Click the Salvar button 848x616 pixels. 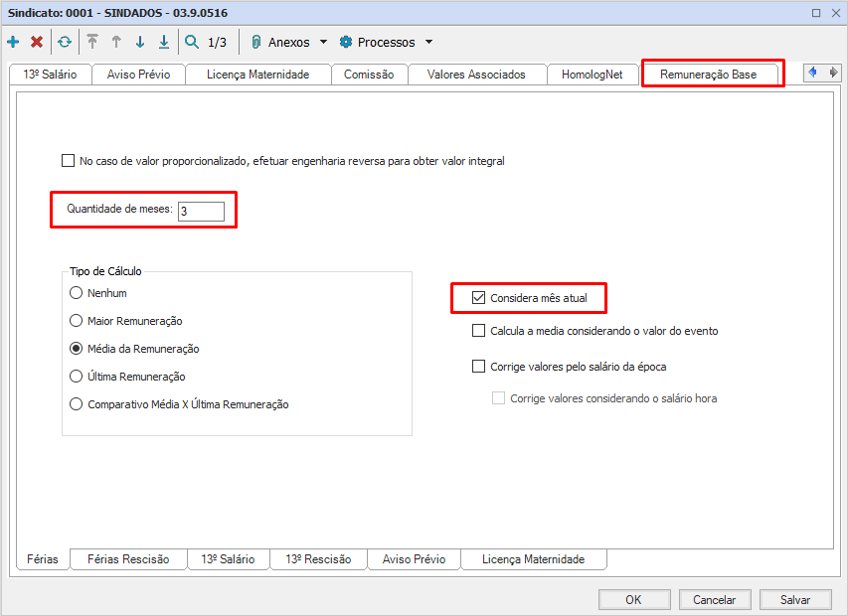(795, 600)
